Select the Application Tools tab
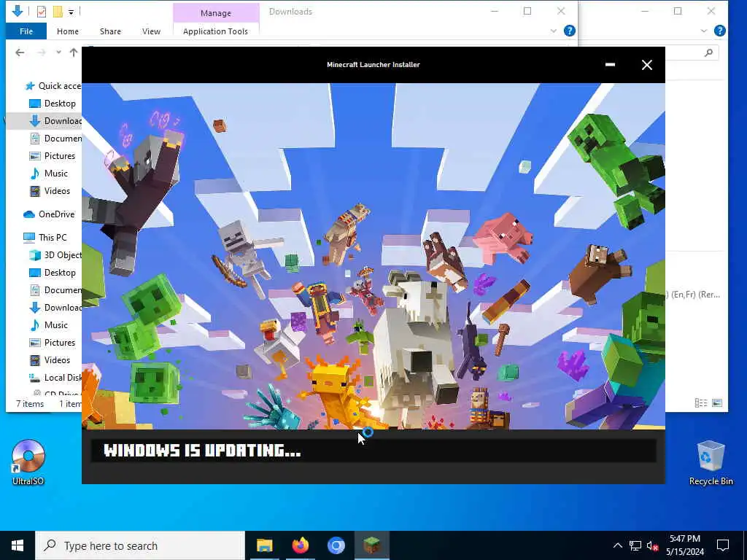The height and width of the screenshot is (560, 747). [215, 31]
